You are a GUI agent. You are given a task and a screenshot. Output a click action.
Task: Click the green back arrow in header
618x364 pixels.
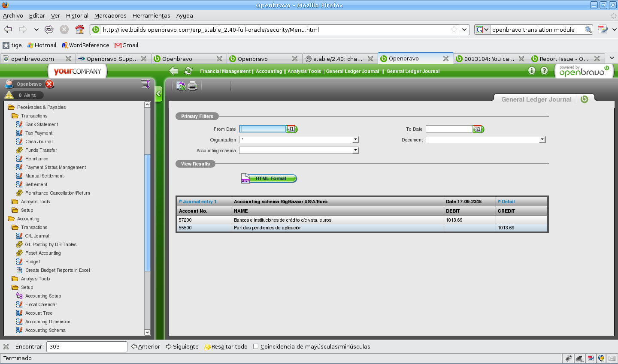(174, 71)
